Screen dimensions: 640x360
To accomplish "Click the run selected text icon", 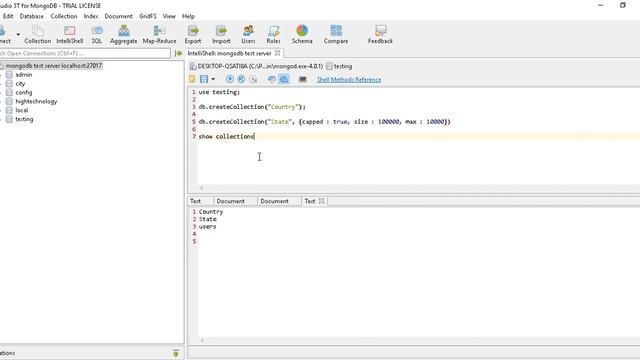I will tap(253, 79).
